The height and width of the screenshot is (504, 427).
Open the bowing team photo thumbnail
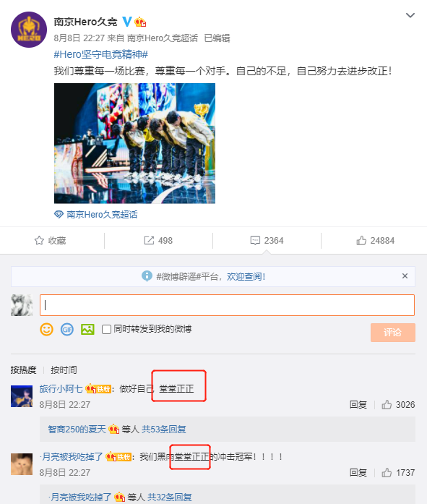coord(134,143)
